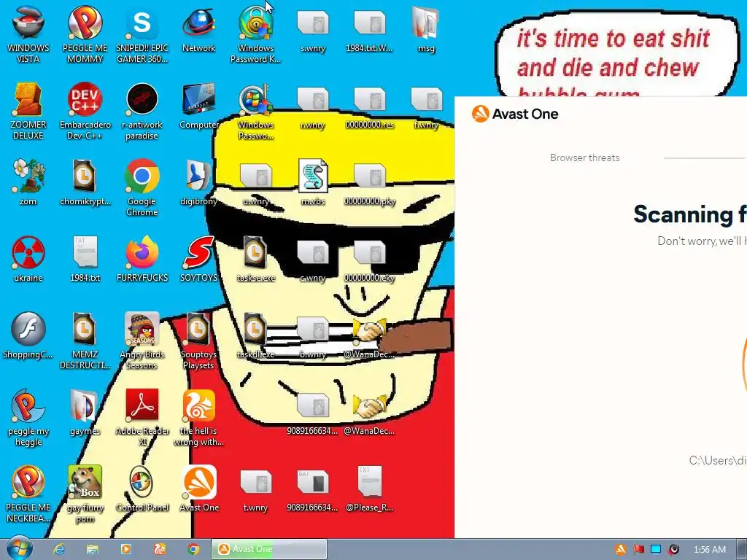Launch ZOOMER DELUXE shortcut
Viewport: 747px width, 560px height.
pos(28,111)
